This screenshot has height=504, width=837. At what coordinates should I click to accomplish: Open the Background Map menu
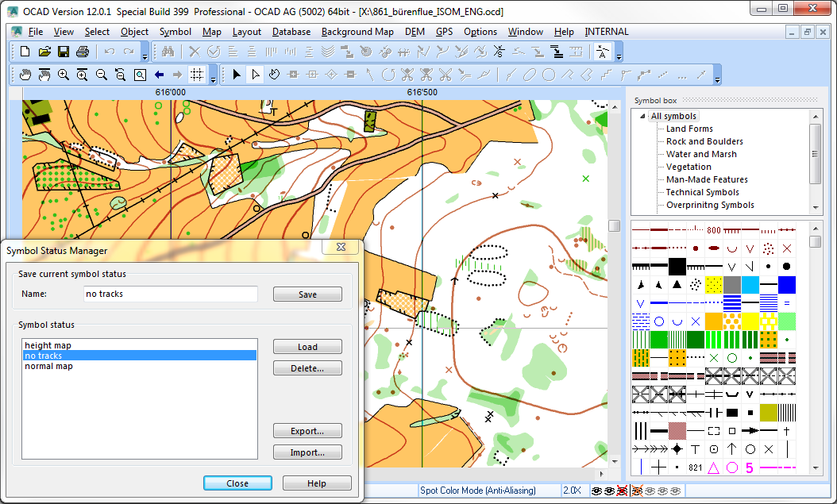click(357, 32)
